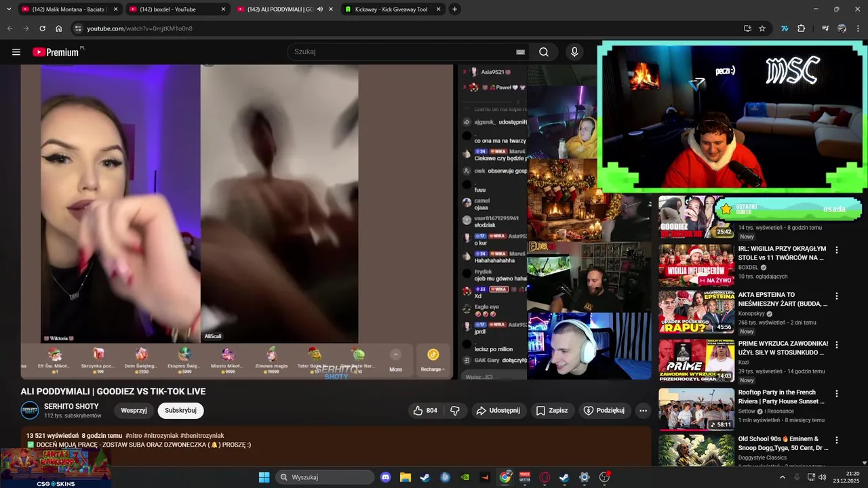Dislike the video with thumbs down
Screen dimensions: 868x488
coord(455,410)
